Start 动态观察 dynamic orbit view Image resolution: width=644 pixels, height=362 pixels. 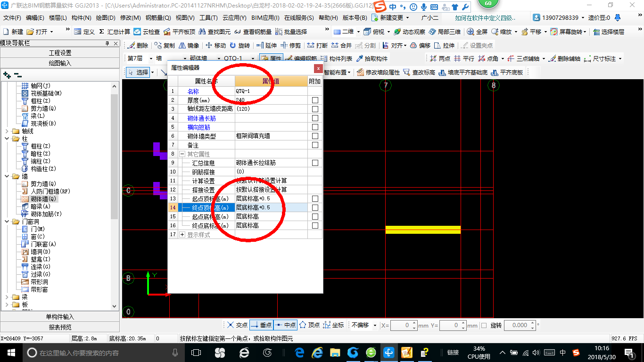pos(409,32)
